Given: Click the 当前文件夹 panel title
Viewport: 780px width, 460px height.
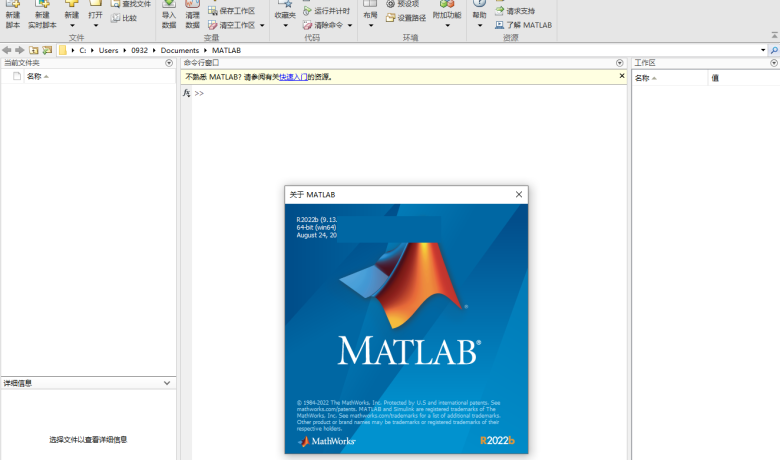Looking at the screenshot, I should (21, 63).
